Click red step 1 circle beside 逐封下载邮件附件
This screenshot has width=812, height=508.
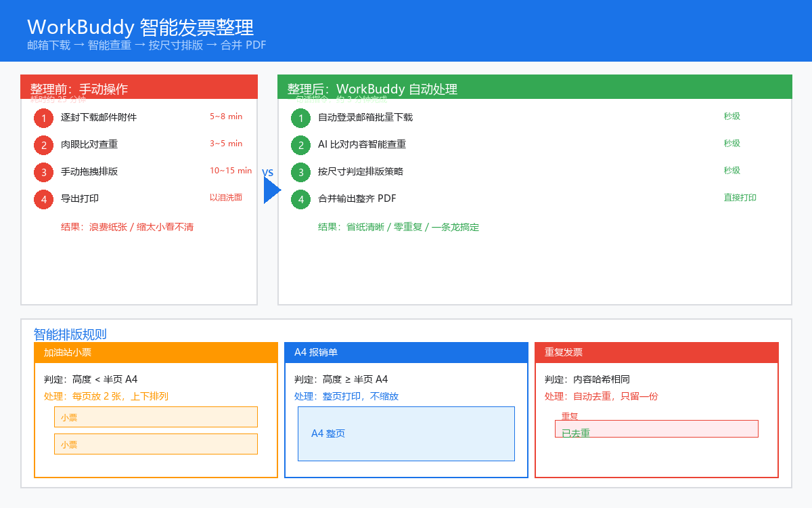click(43, 118)
